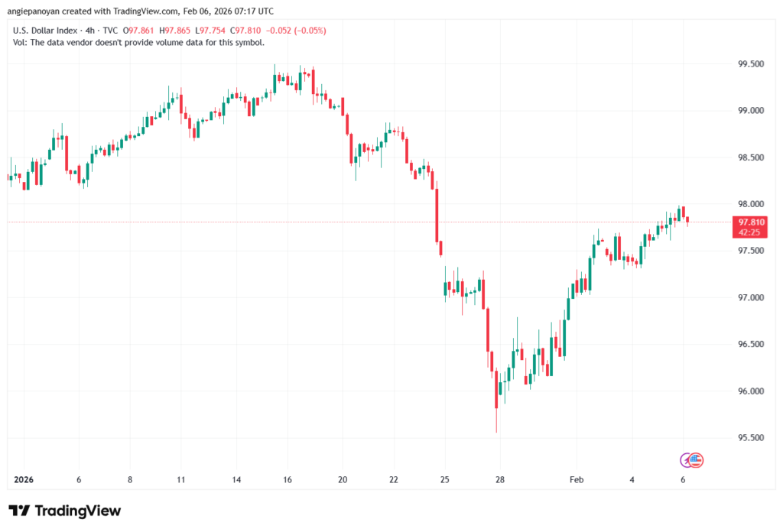This screenshot has width=783, height=532.
Task: Click the US flag economic event icon
Action: tap(696, 459)
